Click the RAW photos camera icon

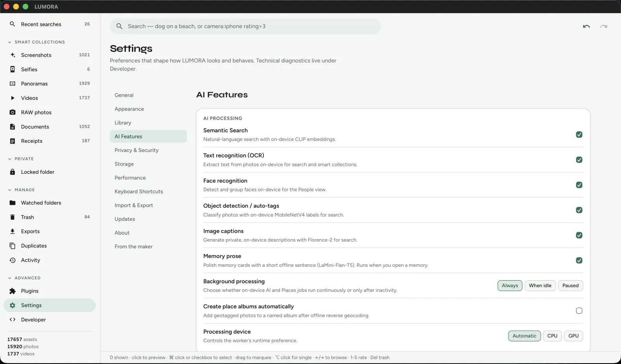click(x=12, y=113)
